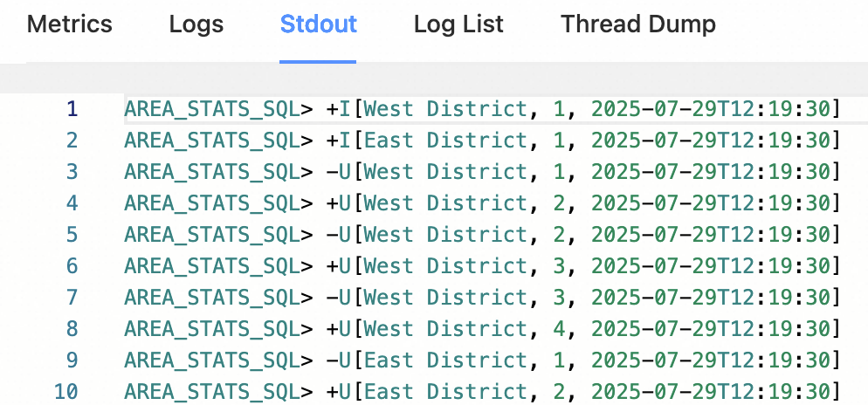Click line number 3 in the gutter
Viewport: 868px width, 405px height.
(x=72, y=172)
